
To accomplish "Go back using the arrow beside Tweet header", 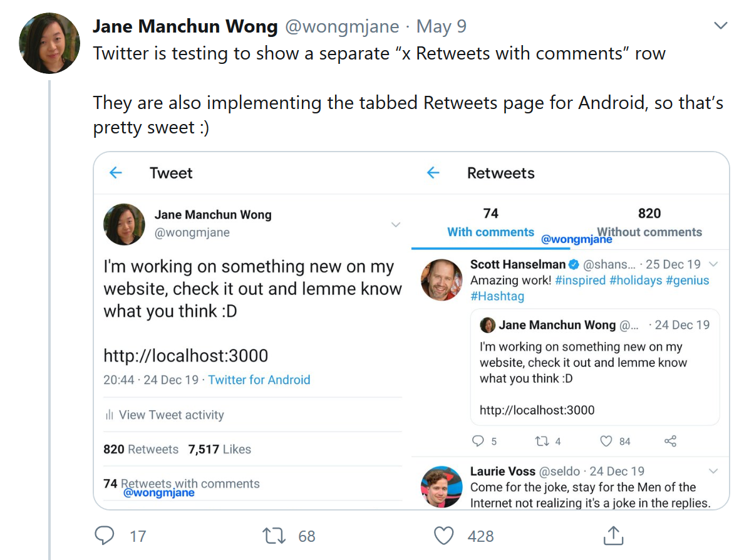I will pyautogui.click(x=116, y=173).
